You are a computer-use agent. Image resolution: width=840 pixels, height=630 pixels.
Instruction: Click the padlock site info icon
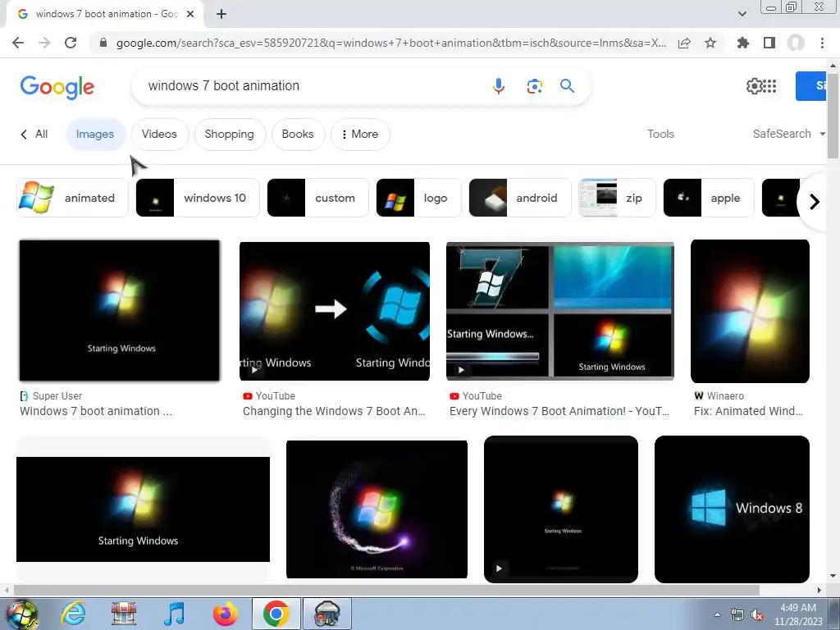click(x=103, y=43)
